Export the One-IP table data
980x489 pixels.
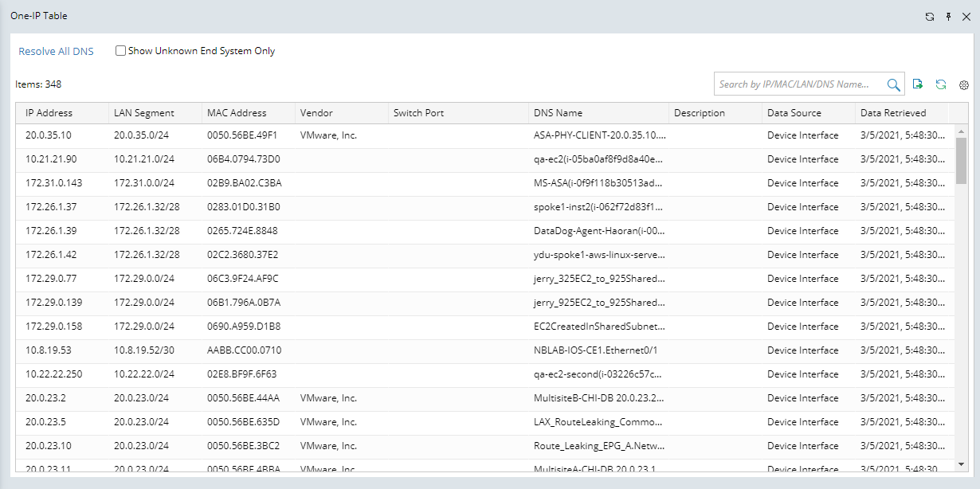(x=918, y=84)
